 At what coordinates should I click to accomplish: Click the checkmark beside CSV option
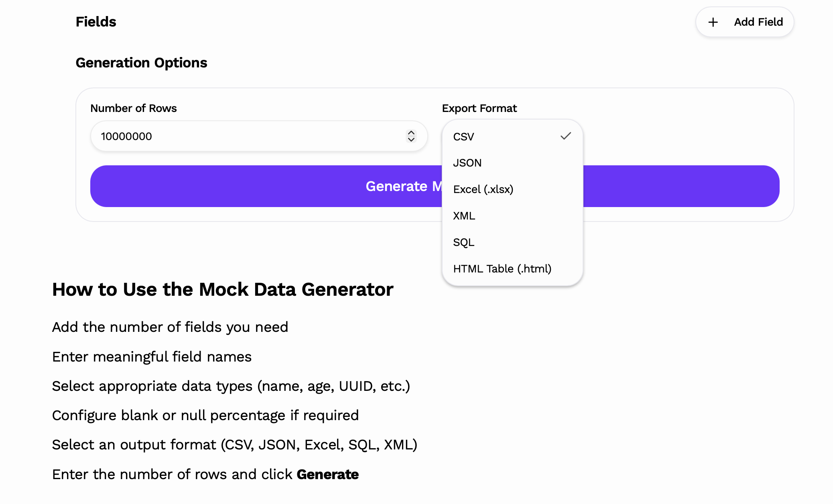[566, 136]
